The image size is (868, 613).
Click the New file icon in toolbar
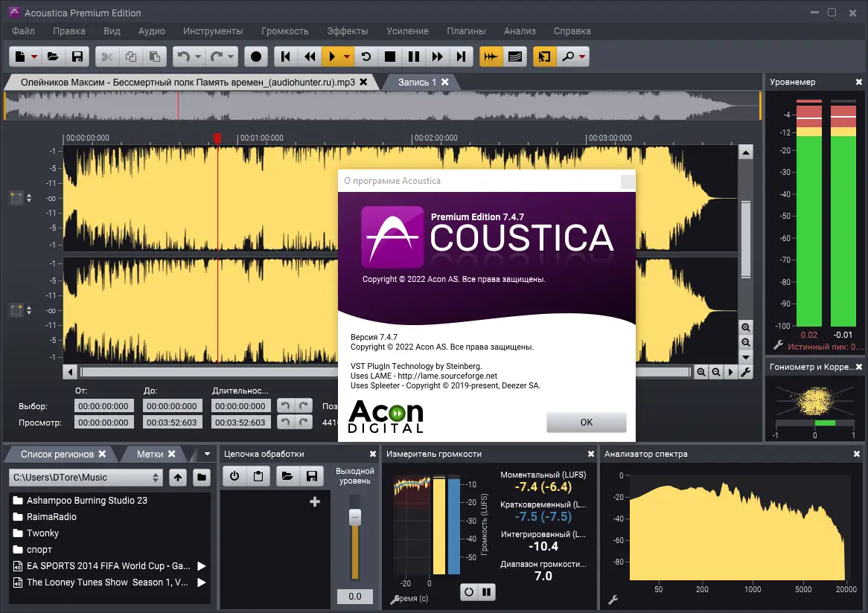coord(21,57)
